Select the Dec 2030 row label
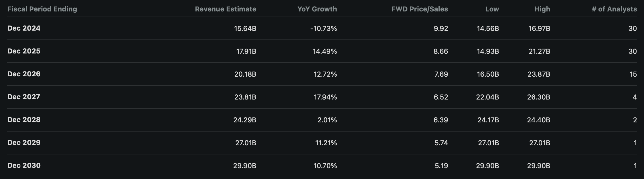Image resolution: width=644 pixels, height=179 pixels. pyautogui.click(x=24, y=166)
